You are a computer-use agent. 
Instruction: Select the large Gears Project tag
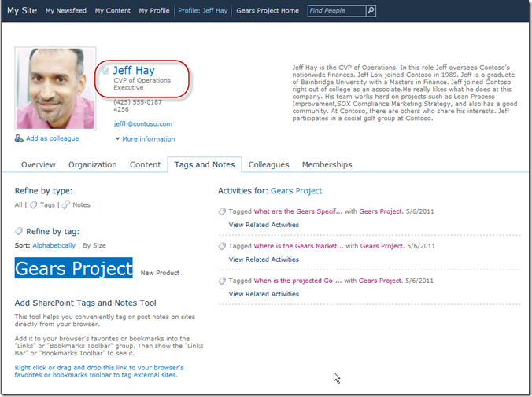pos(74,268)
